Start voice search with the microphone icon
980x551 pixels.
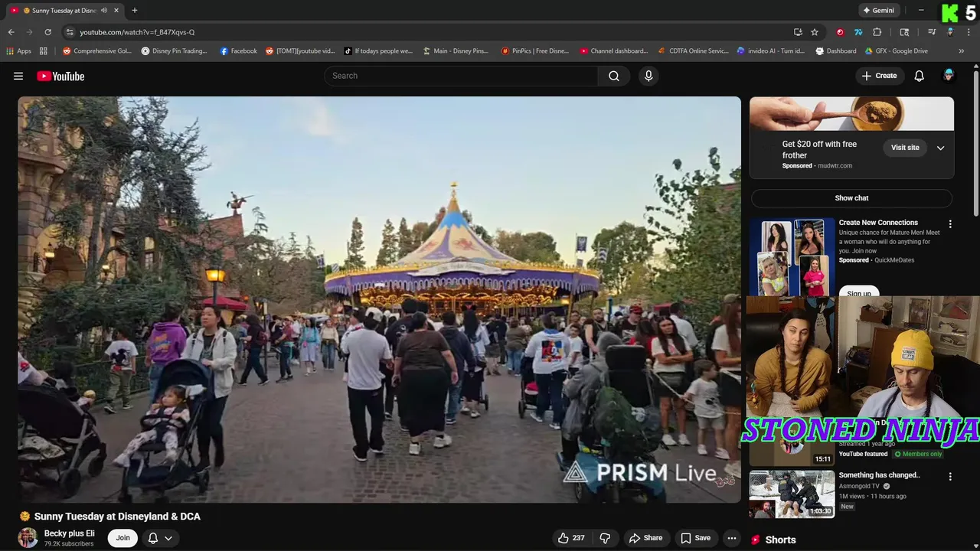(648, 76)
